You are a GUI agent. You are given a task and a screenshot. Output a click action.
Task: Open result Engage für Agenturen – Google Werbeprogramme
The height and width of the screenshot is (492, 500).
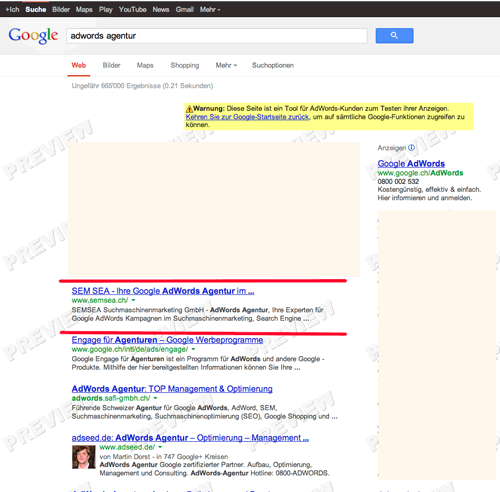(x=167, y=340)
